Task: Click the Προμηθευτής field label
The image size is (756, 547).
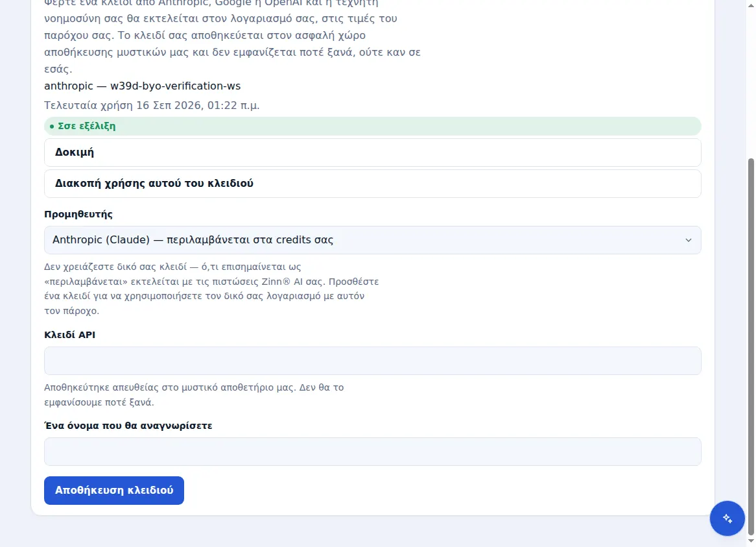Action: [78, 214]
